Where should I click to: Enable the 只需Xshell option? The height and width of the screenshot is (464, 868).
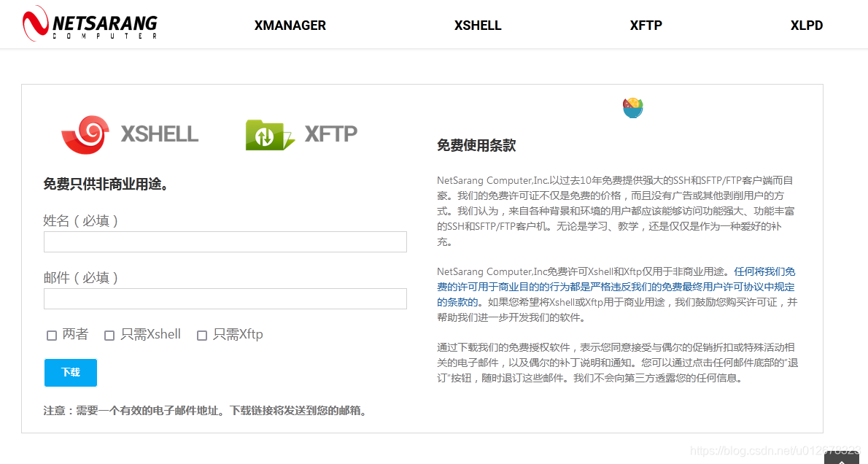tap(109, 335)
